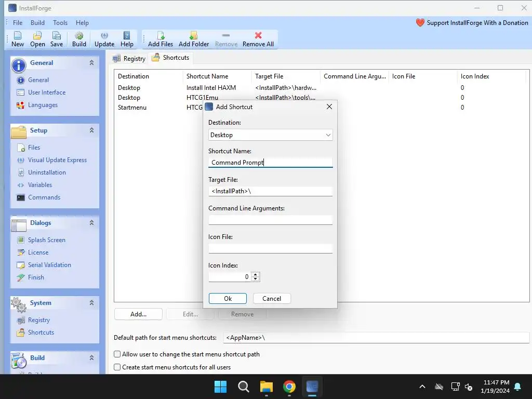The width and height of the screenshot is (532, 399).
Task: Open Splash Screen under Dialogs
Action: pos(46,240)
